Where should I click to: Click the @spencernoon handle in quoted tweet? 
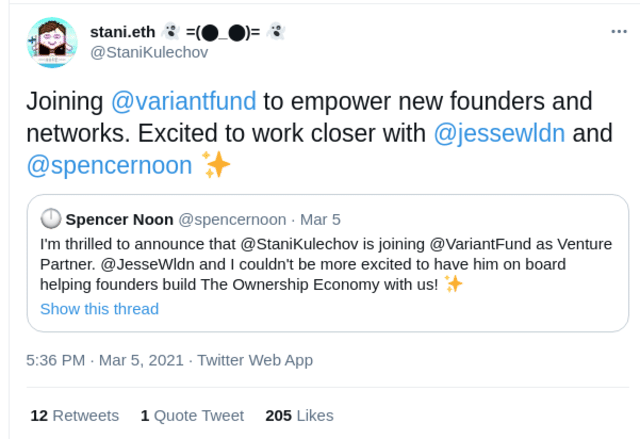(x=232, y=218)
